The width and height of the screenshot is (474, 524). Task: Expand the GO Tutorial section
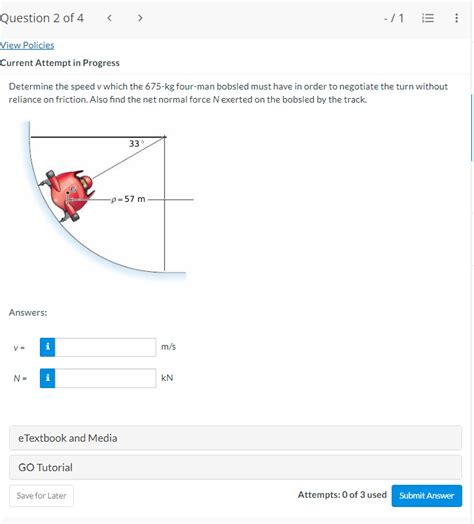[x=235, y=467]
